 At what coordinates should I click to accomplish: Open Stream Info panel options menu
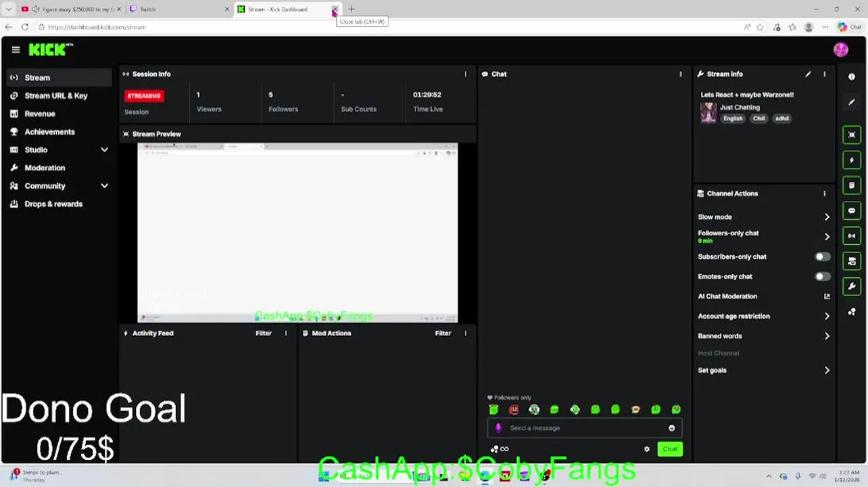pyautogui.click(x=824, y=74)
